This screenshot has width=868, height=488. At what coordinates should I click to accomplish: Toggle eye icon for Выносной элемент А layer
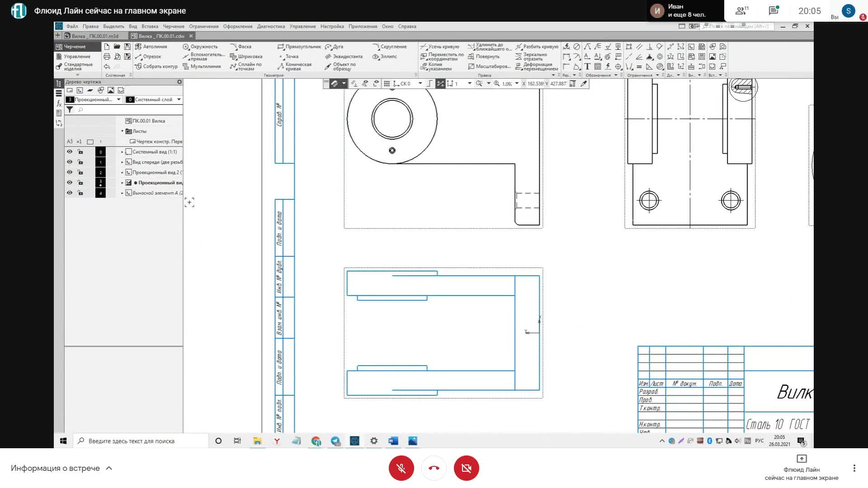69,193
